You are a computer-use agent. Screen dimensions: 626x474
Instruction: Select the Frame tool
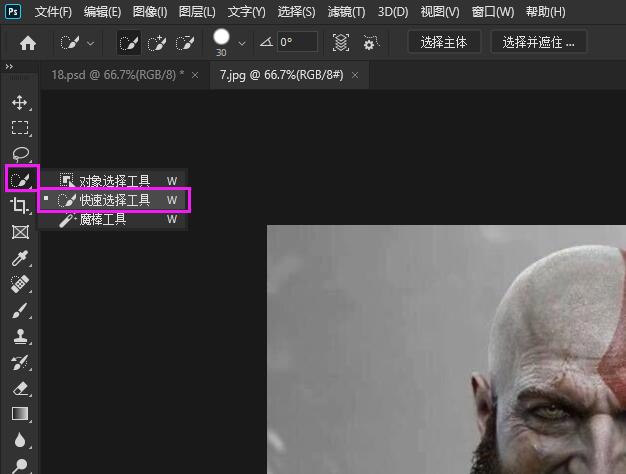[x=20, y=232]
